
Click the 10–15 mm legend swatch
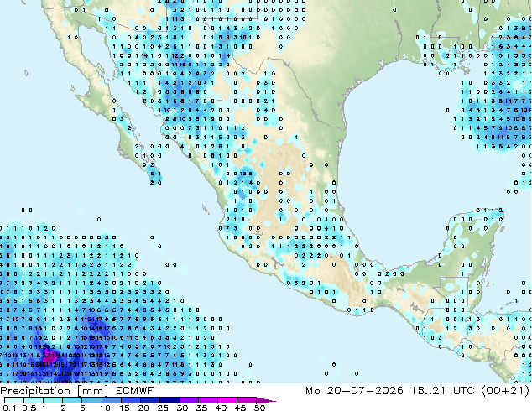(x=112, y=400)
